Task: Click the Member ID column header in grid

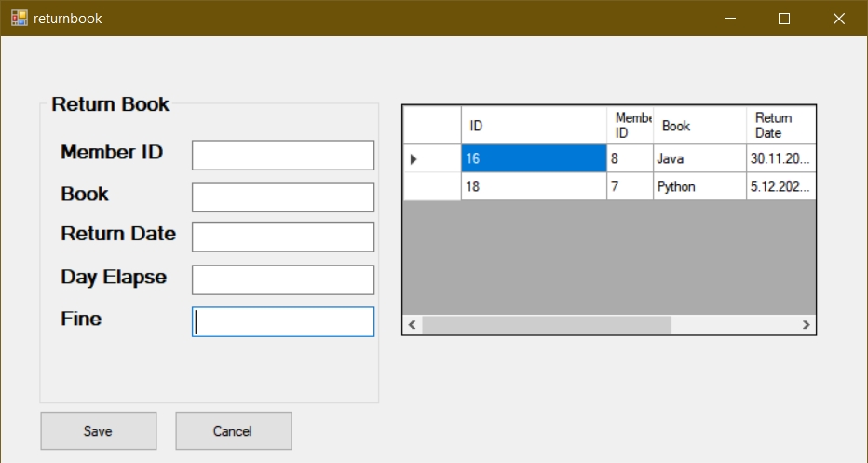Action: point(630,126)
